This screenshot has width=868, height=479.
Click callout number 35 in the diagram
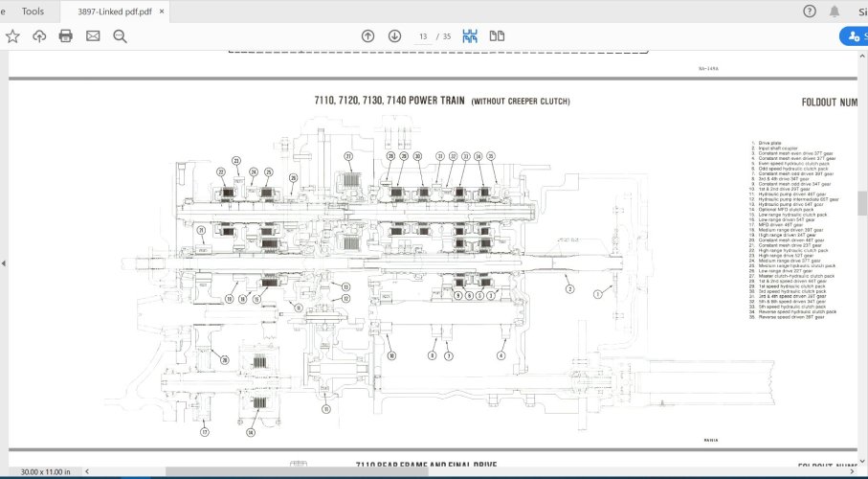tap(491, 156)
